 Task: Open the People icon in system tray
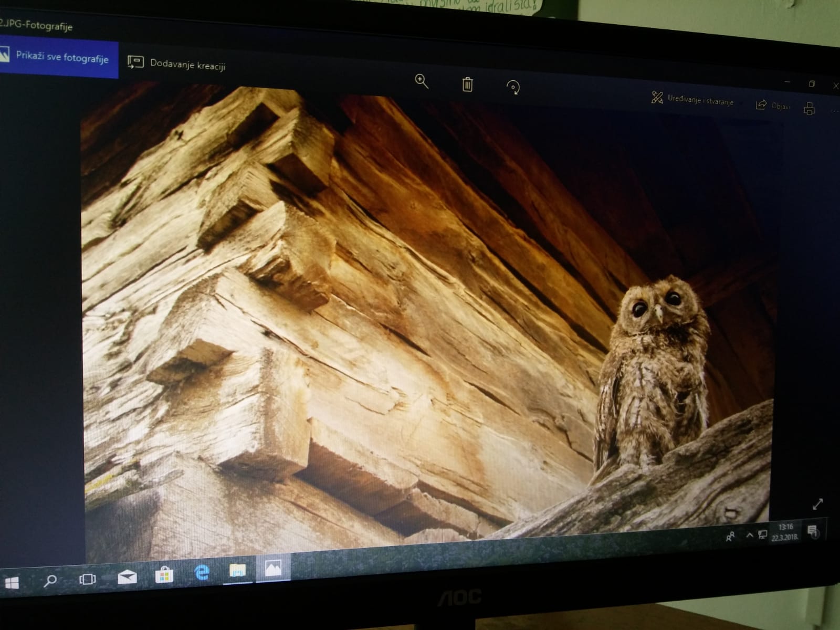(x=730, y=537)
